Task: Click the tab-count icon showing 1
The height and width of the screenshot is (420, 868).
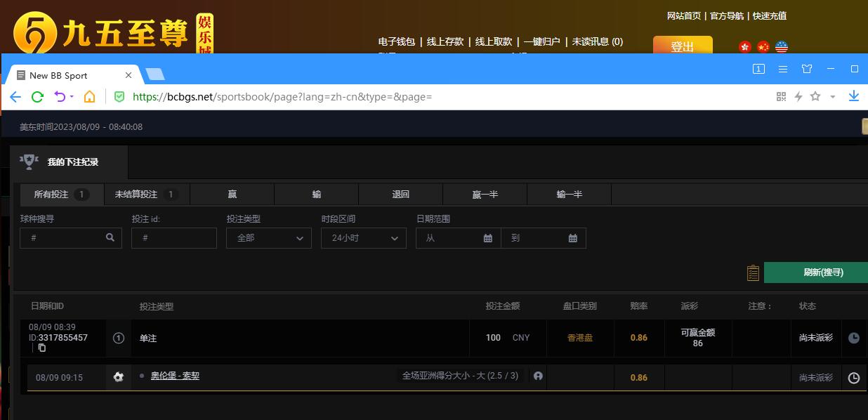Action: (x=758, y=69)
